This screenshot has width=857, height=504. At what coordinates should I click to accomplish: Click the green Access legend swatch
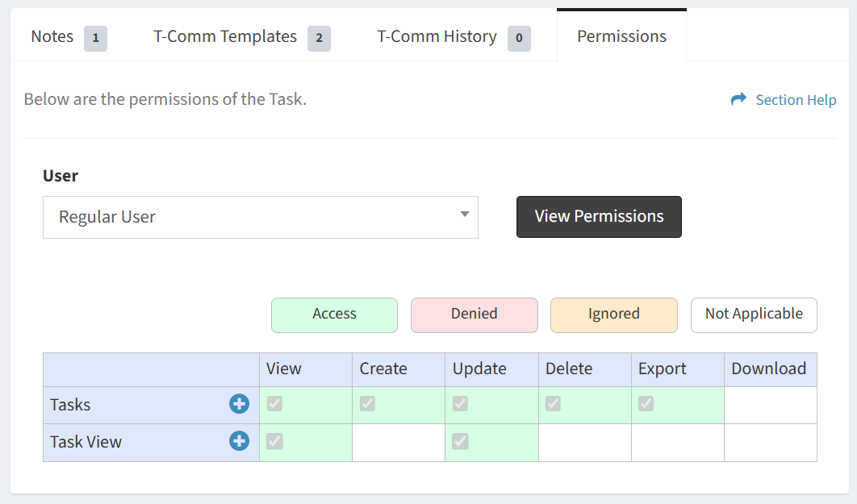click(334, 314)
